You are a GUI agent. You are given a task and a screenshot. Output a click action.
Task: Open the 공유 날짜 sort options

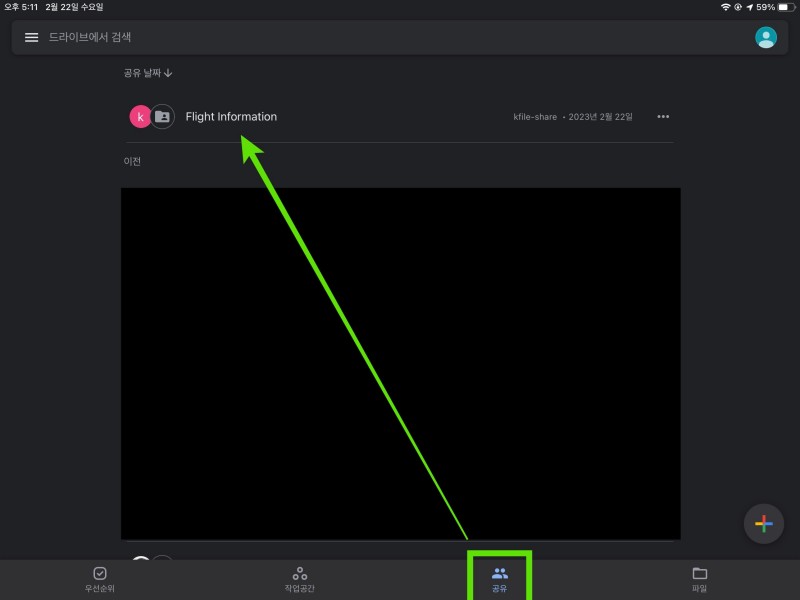148,73
